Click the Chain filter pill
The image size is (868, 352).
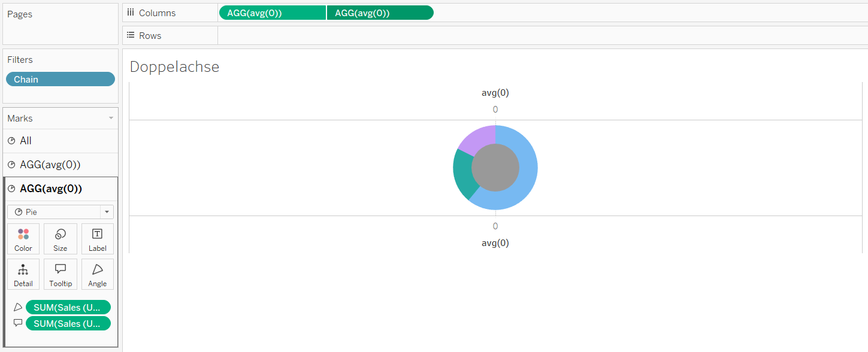tap(60, 79)
